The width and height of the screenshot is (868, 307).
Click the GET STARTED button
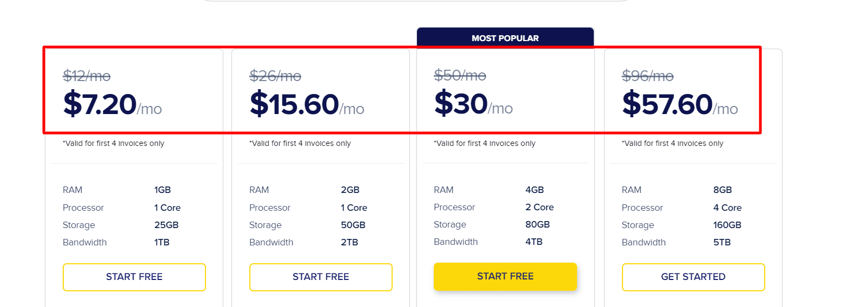[x=693, y=277]
